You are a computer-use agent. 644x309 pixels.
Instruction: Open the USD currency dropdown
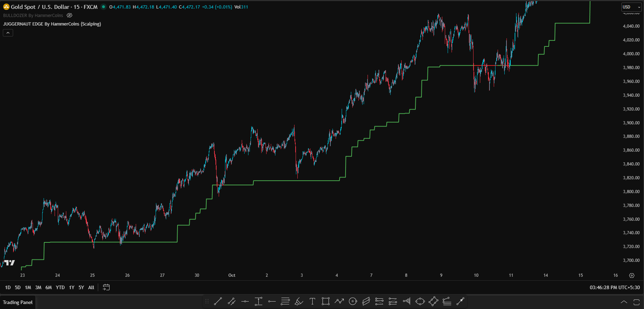(631, 7)
